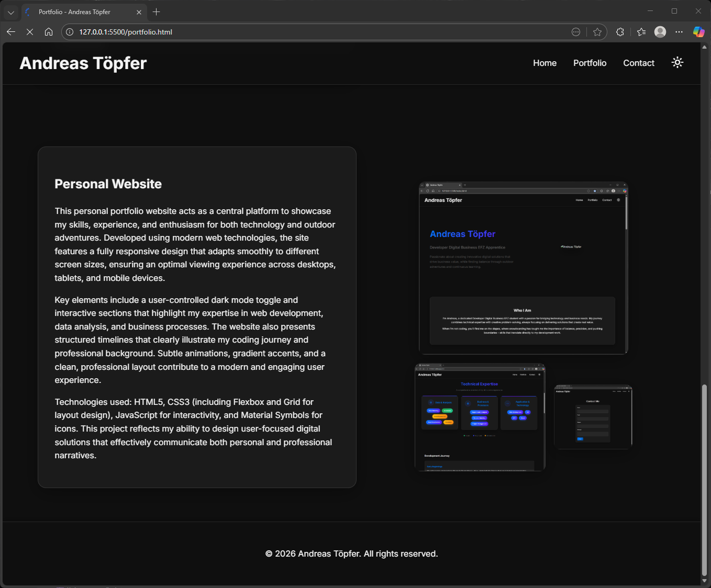The width and height of the screenshot is (711, 588).
Task: Click the Andreas Töpfer site title
Action: pyautogui.click(x=83, y=63)
